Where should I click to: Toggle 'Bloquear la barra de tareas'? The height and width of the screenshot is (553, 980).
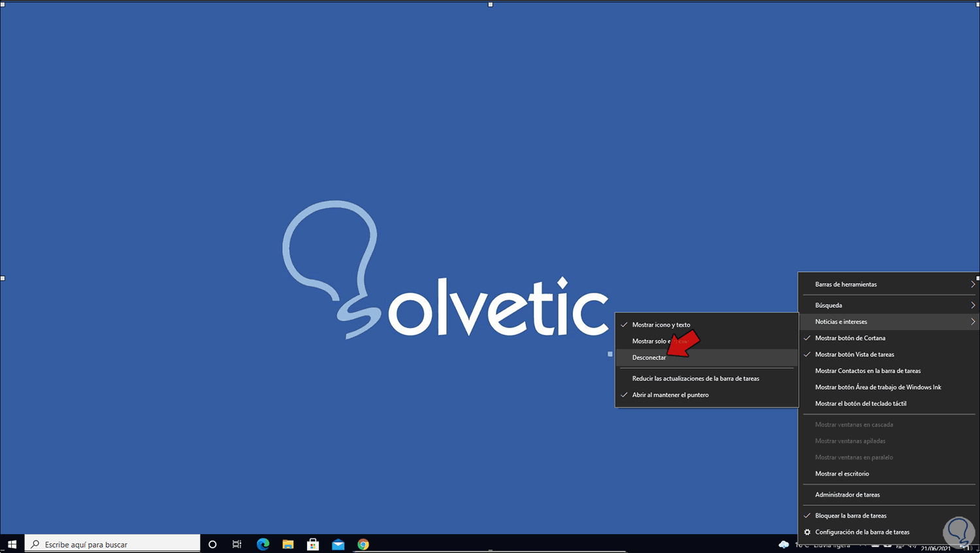(x=889, y=516)
